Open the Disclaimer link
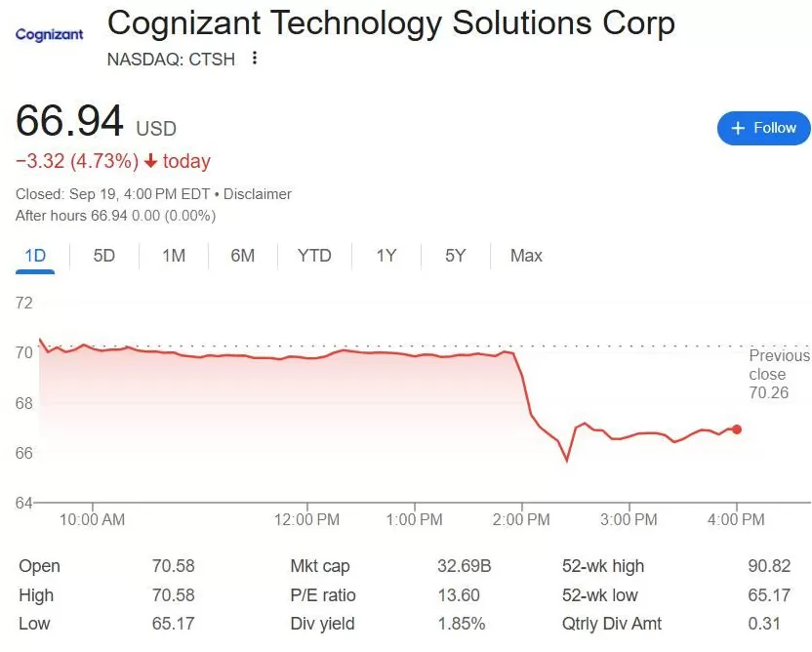812x652 pixels. point(258,193)
